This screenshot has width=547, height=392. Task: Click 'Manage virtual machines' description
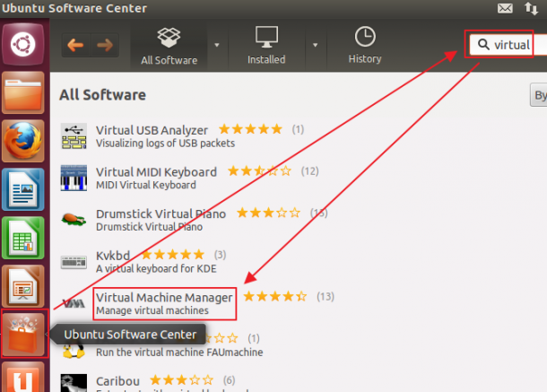(x=152, y=310)
